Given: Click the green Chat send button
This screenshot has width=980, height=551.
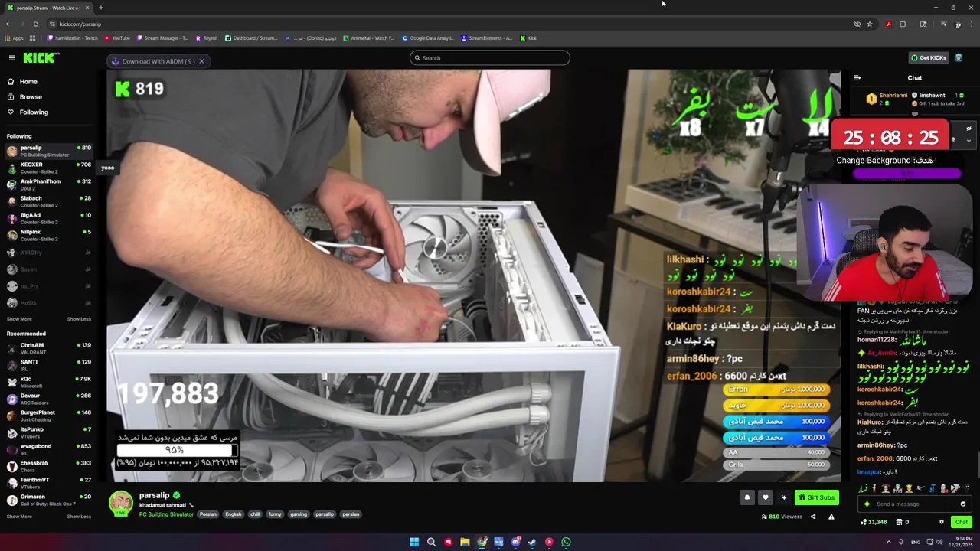Looking at the screenshot, I should coord(962,522).
